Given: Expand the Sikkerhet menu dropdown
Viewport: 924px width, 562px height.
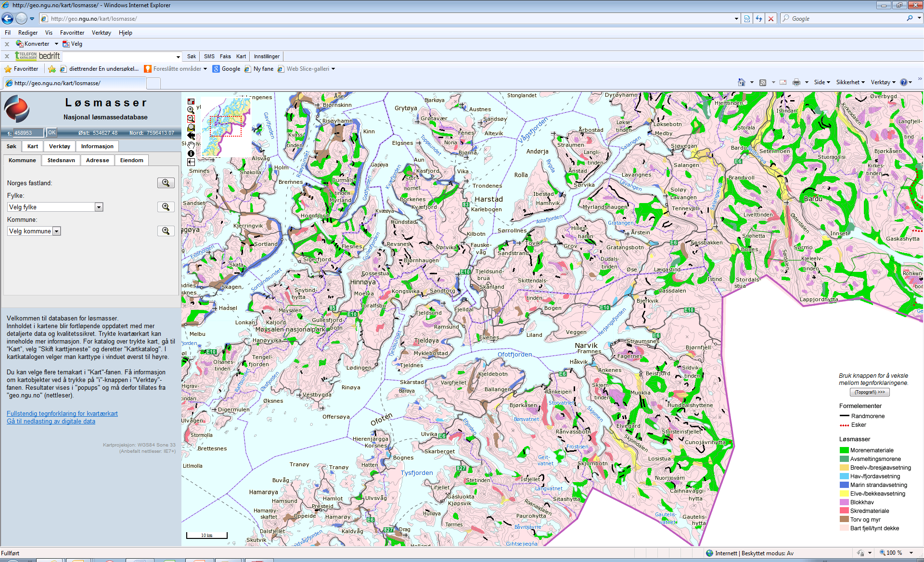Looking at the screenshot, I should click(850, 82).
